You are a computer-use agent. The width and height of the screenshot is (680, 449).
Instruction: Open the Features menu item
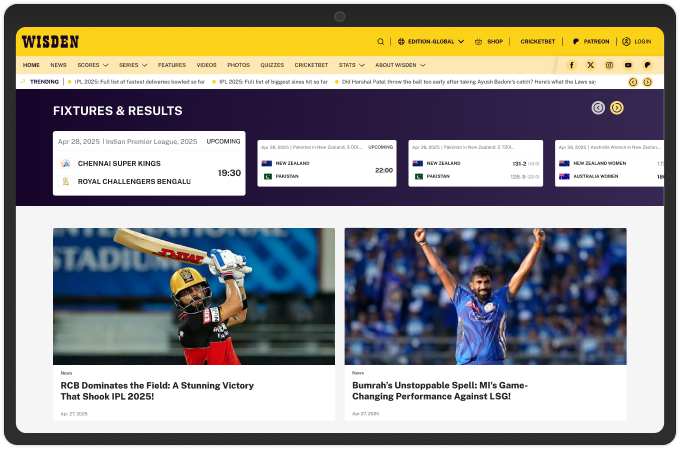tap(172, 65)
